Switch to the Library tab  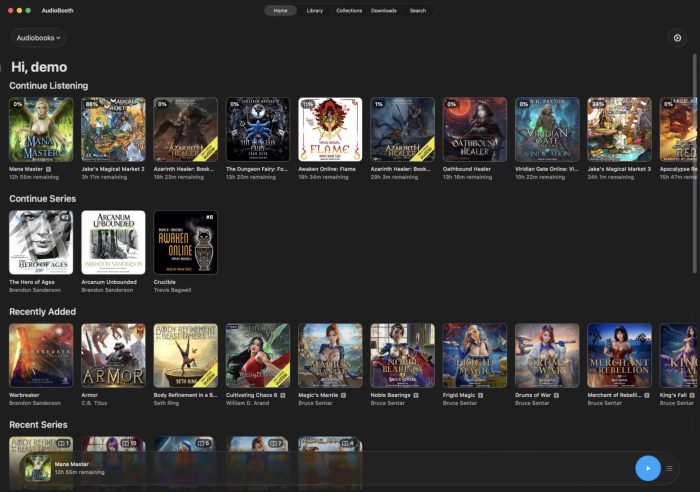[315, 11]
